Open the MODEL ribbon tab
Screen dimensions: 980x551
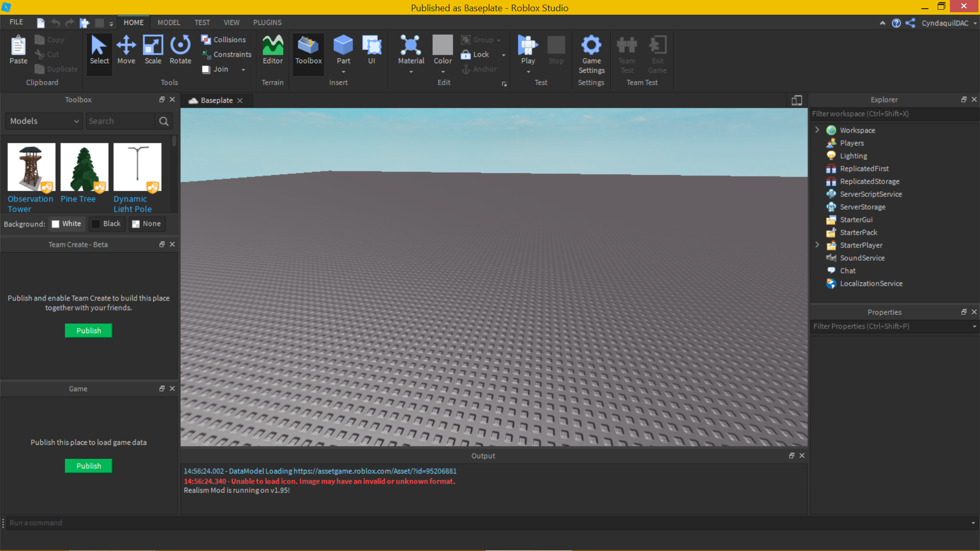pos(168,22)
